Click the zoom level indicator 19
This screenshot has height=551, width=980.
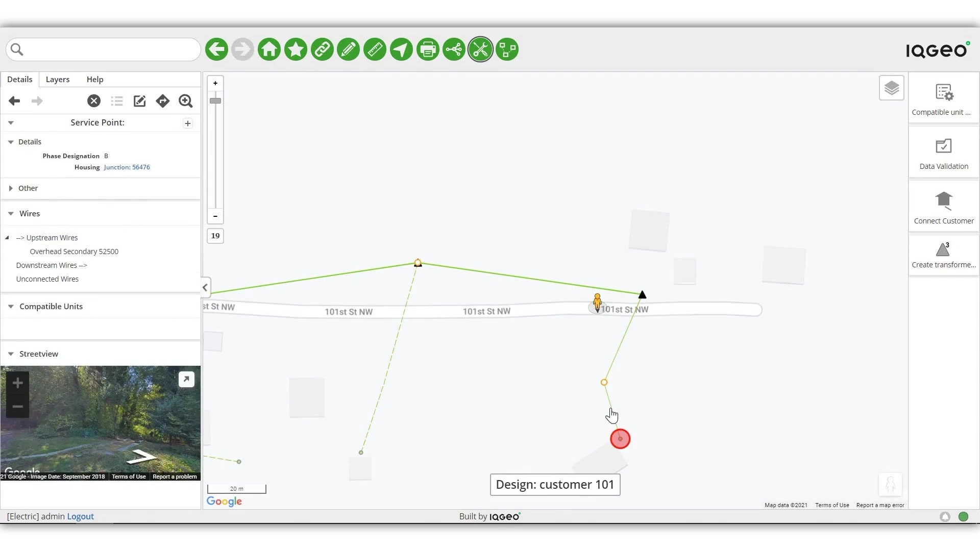click(215, 236)
